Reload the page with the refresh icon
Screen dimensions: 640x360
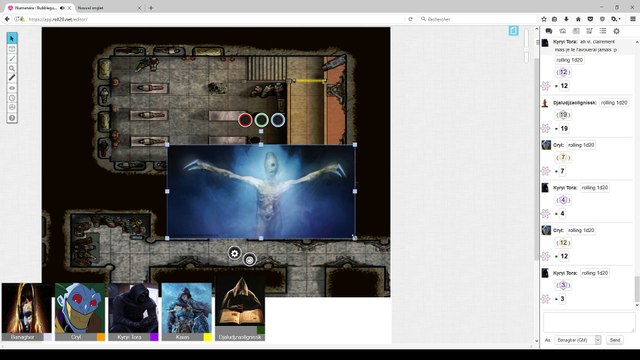coord(410,19)
